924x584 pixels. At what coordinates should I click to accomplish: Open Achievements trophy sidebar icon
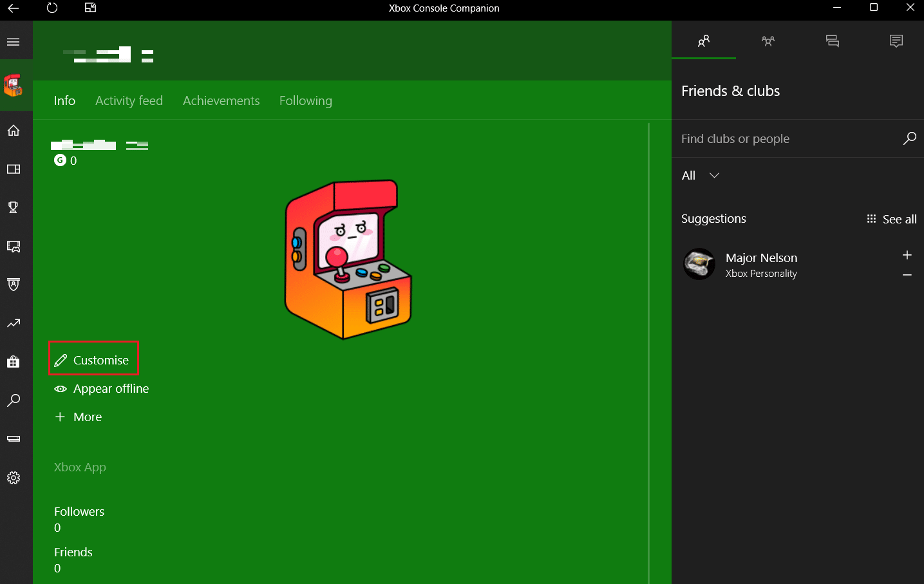pyautogui.click(x=14, y=207)
